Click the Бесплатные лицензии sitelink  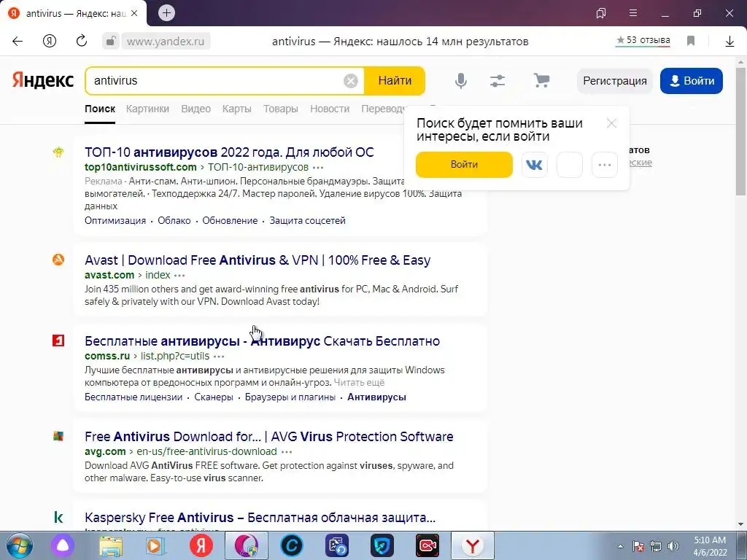pos(133,397)
